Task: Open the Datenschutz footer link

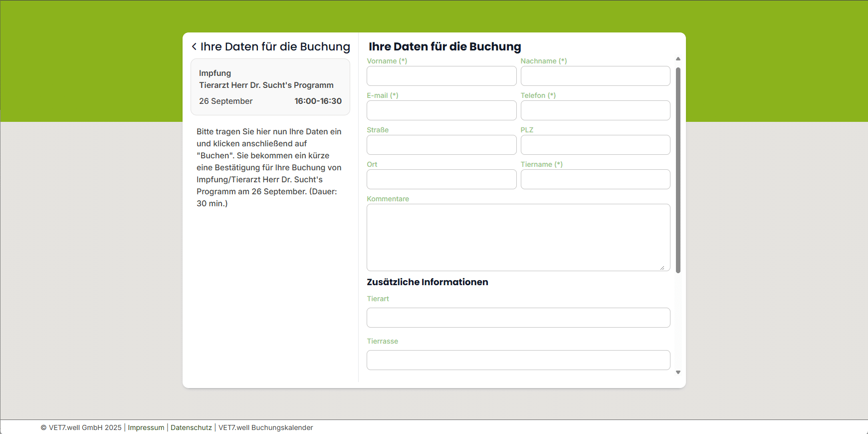Action: tap(191, 428)
